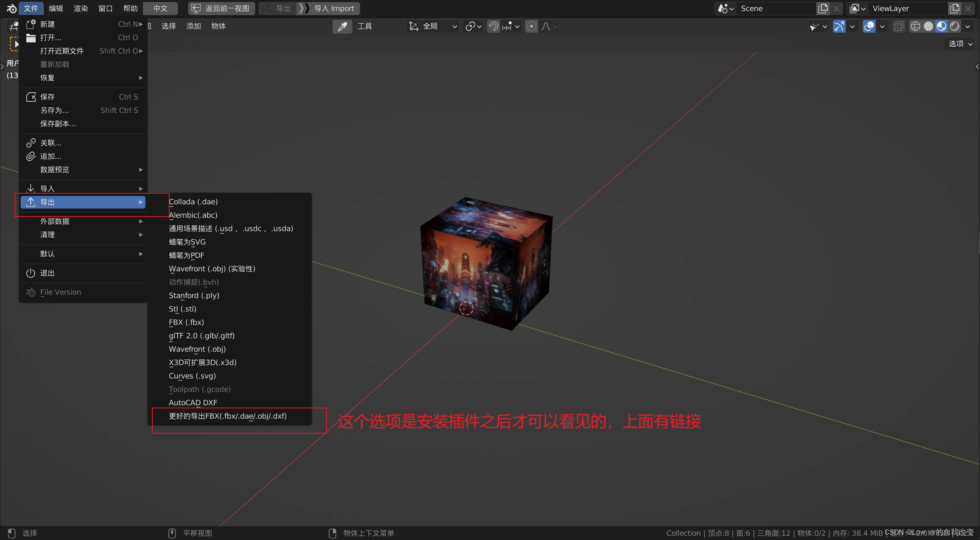Click the 导入 Import button
This screenshot has width=980, height=540.
coord(328,8)
